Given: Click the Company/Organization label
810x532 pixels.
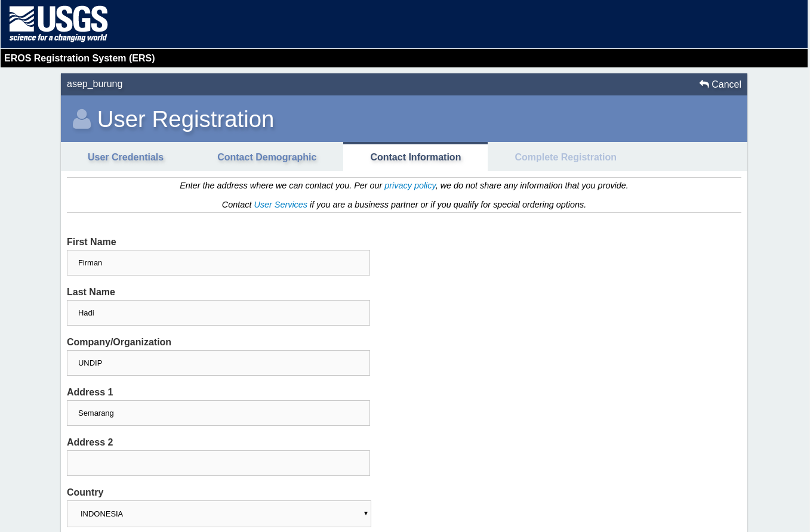Looking at the screenshot, I should point(119,342).
